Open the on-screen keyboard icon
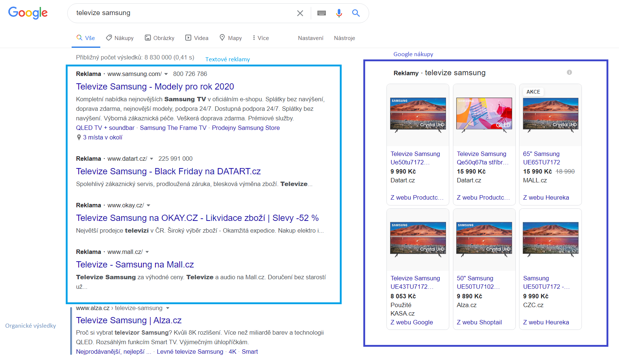 tap(321, 13)
